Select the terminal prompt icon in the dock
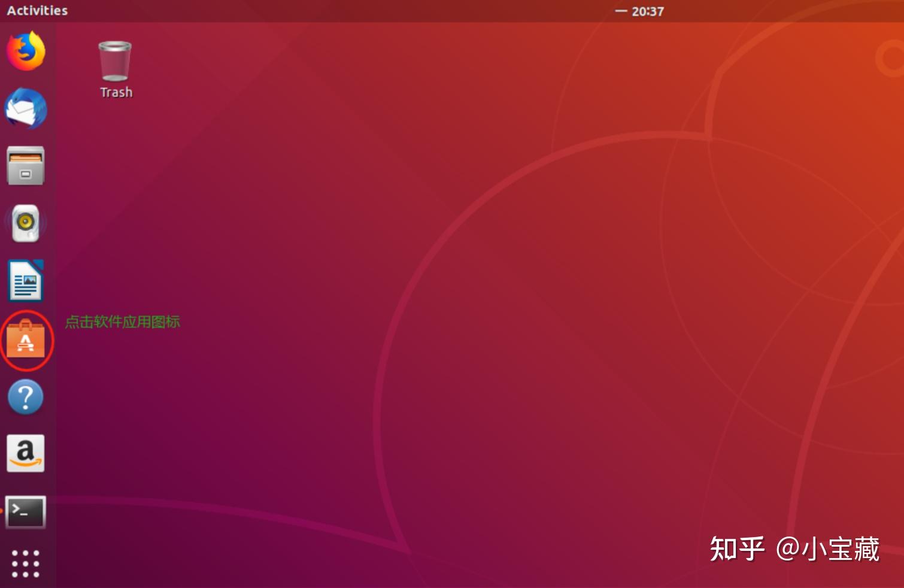 (26, 512)
